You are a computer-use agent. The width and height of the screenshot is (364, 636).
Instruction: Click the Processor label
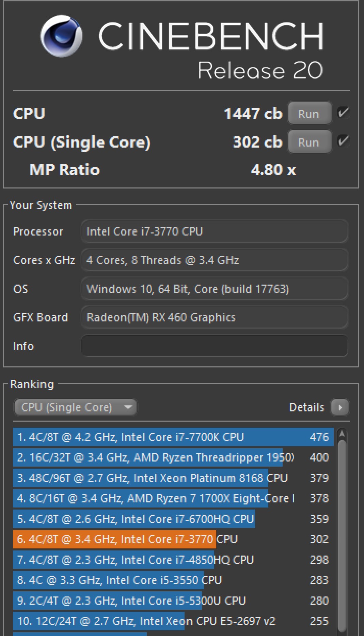tap(38, 232)
